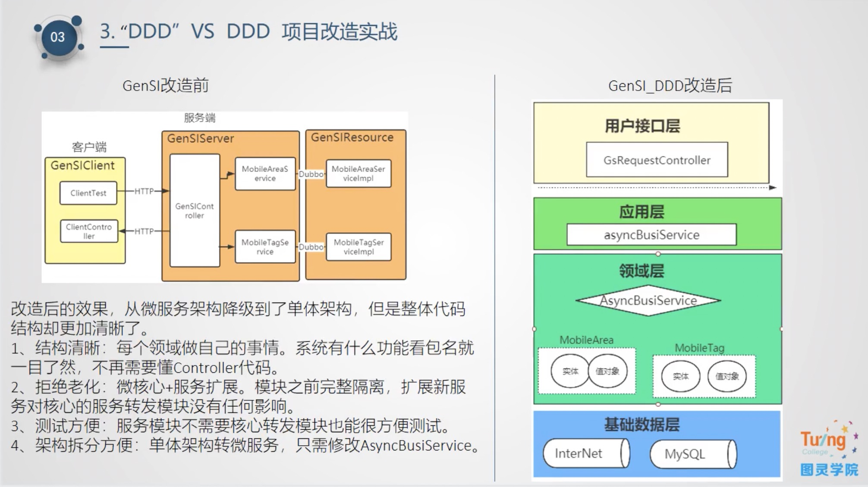Click the 用户接口层 layer title
The width and height of the screenshot is (868, 487).
642,126
